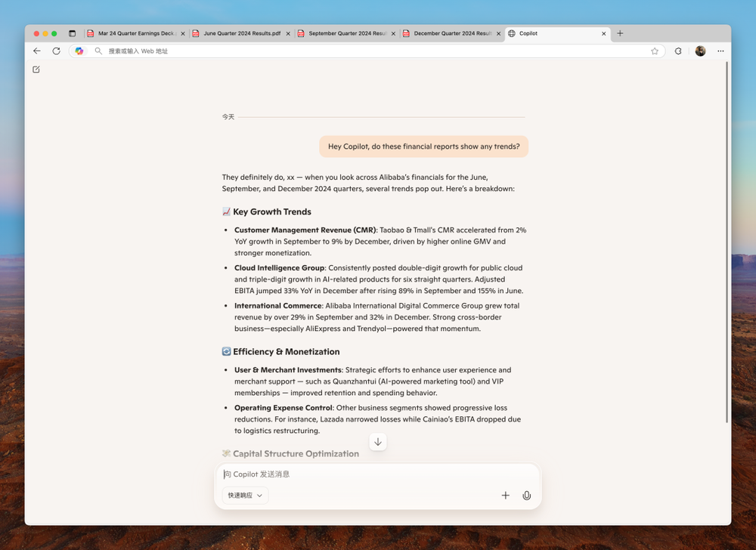Image resolution: width=756 pixels, height=550 pixels.
Task: Toggle the tab sidebar panel icon
Action: click(x=73, y=33)
